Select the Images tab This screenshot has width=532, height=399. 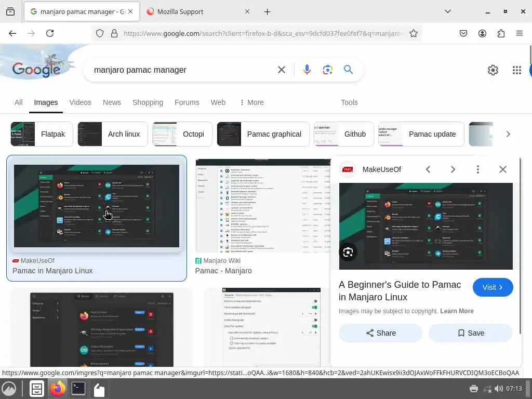point(46,102)
